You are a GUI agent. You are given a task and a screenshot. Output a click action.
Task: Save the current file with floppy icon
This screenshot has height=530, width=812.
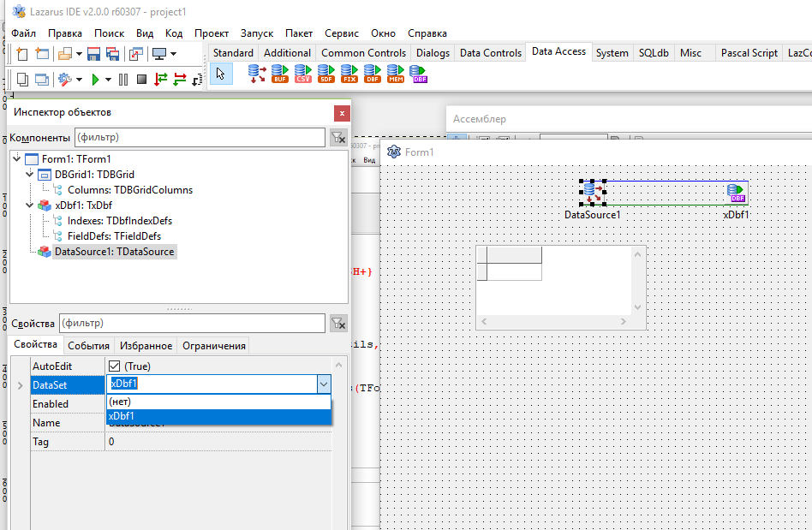pyautogui.click(x=93, y=54)
